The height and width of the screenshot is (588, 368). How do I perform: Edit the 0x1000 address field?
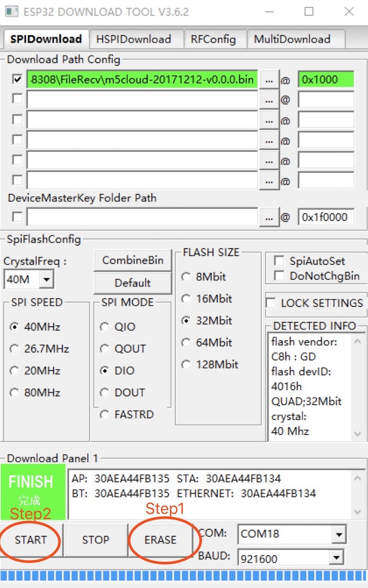pyautogui.click(x=326, y=79)
